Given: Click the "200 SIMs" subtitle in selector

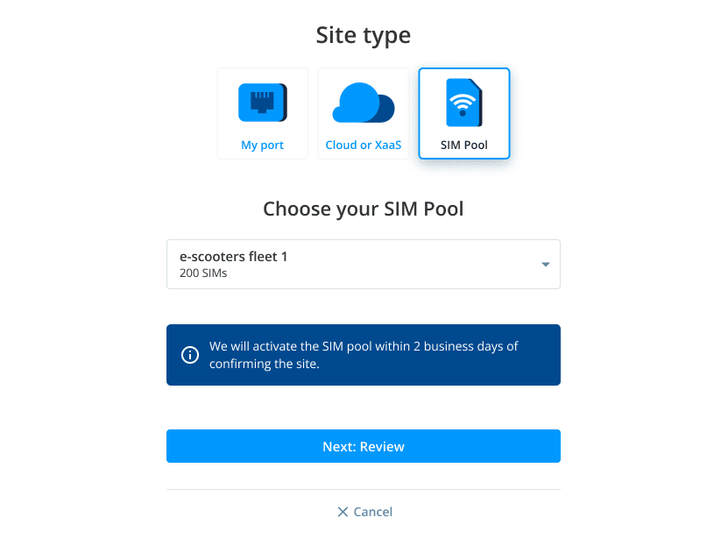Looking at the screenshot, I should pyautogui.click(x=202, y=273).
